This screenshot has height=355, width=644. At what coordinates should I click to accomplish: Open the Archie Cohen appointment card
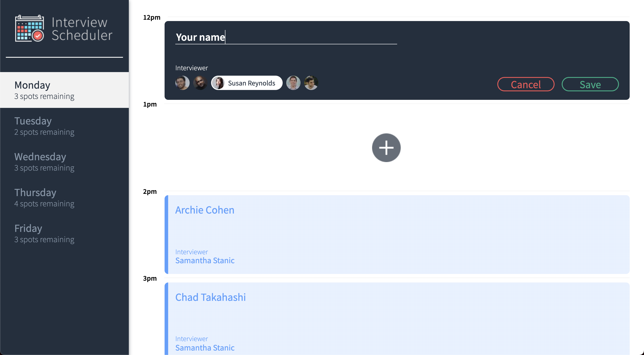point(397,234)
